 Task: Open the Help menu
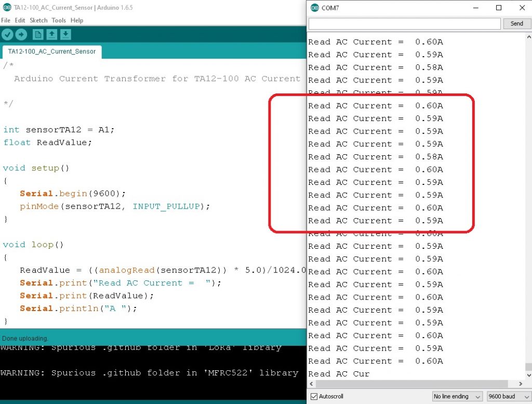77,20
